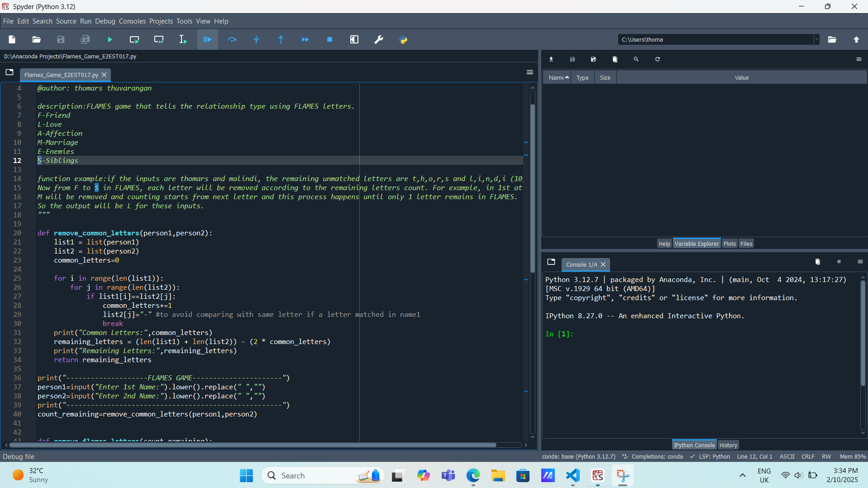The image size is (868, 488).
Task: Click conda base Python 3.12.7 status
Action: point(579,457)
